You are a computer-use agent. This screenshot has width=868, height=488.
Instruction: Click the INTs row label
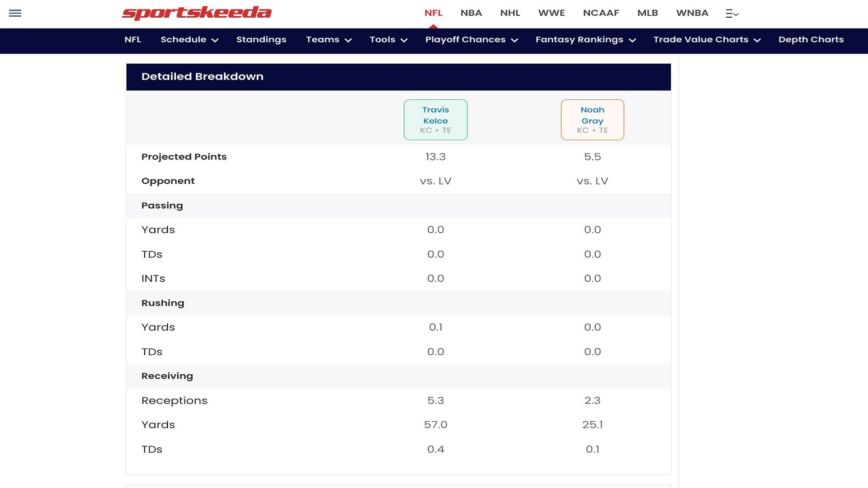pos(153,279)
